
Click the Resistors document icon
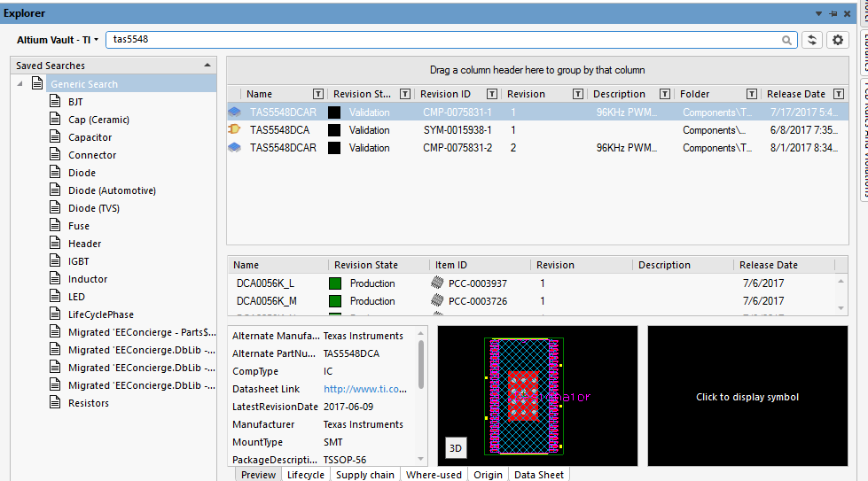tap(55, 402)
